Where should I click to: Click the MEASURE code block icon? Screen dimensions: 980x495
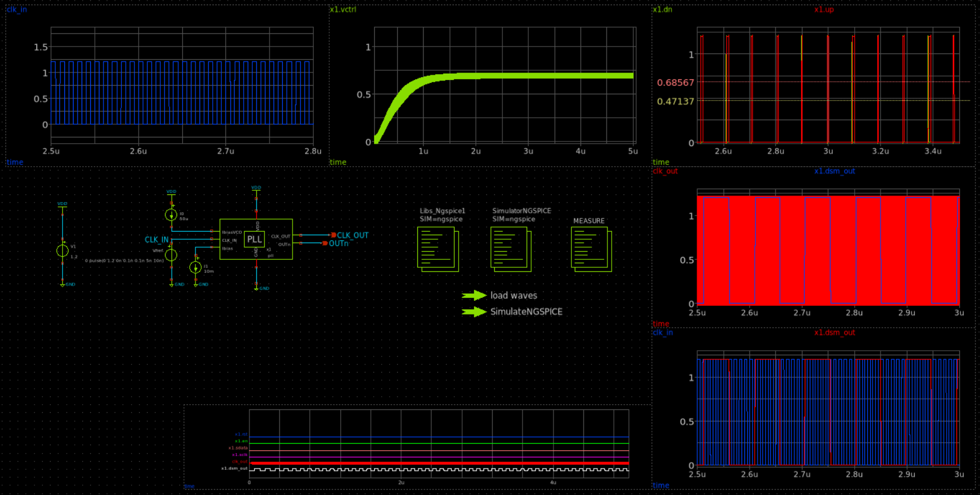pos(591,249)
